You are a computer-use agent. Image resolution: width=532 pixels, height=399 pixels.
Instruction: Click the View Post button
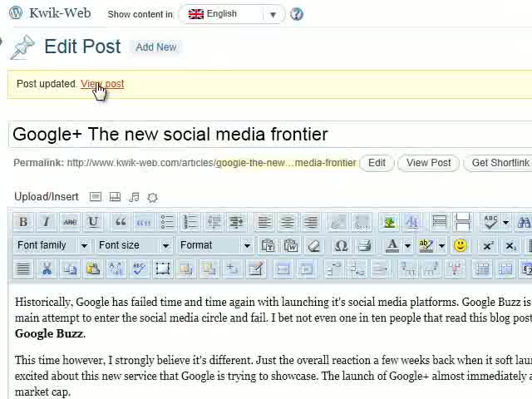pos(429,163)
